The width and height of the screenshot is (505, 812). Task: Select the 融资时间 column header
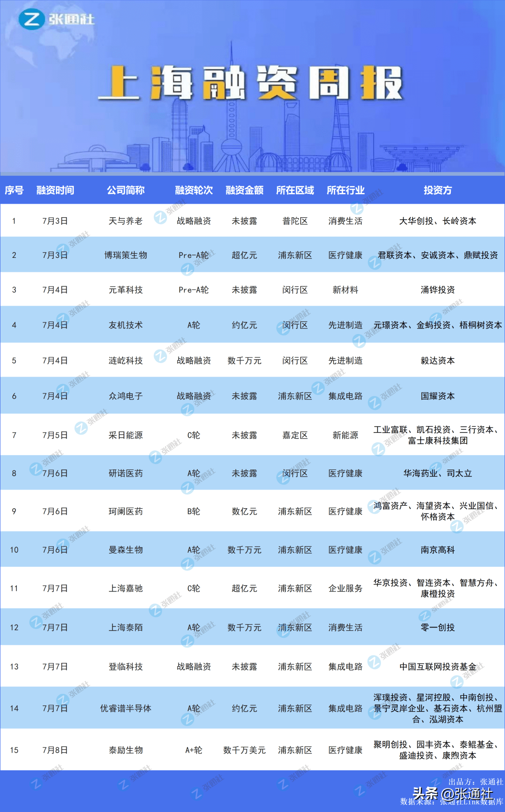pos(55,190)
